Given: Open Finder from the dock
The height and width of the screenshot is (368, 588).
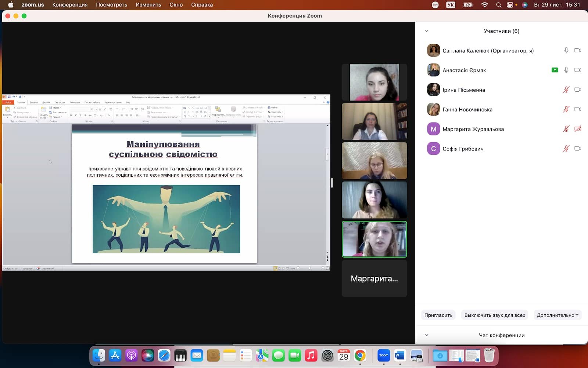Looking at the screenshot, I should point(98,355).
